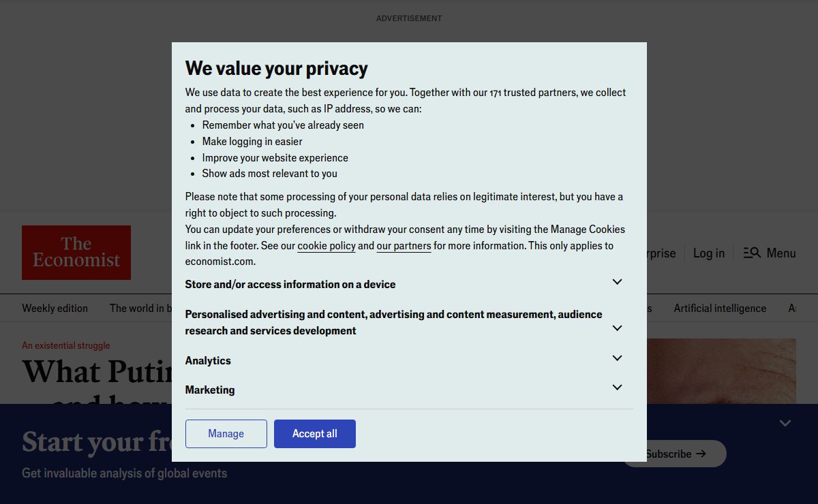Click the article image thumbnail
This screenshot has width=818, height=504.
click(721, 371)
